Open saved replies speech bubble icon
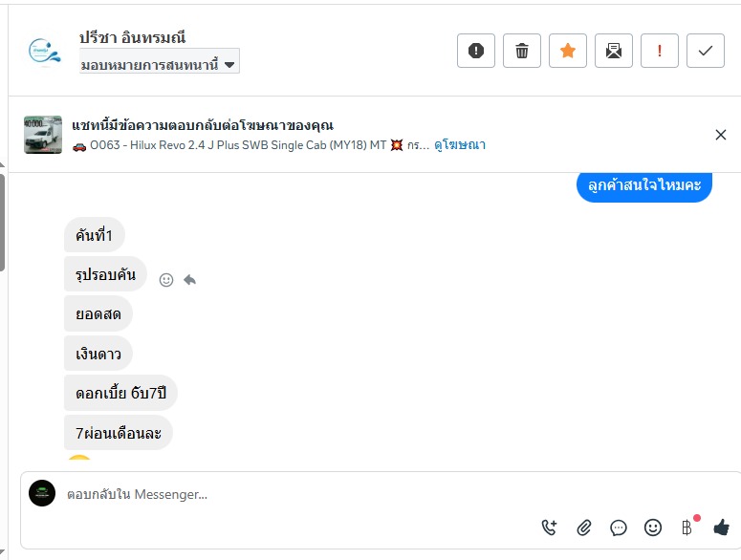Viewport: 741px width, 560px height. pyautogui.click(x=619, y=527)
